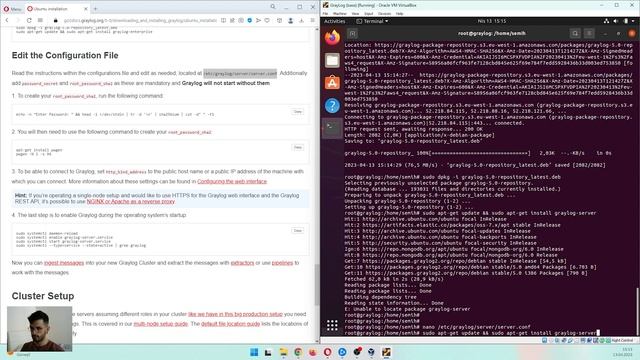Reload the Graylog docs page
Viewport: 640px width, 360px height.
(29, 20)
